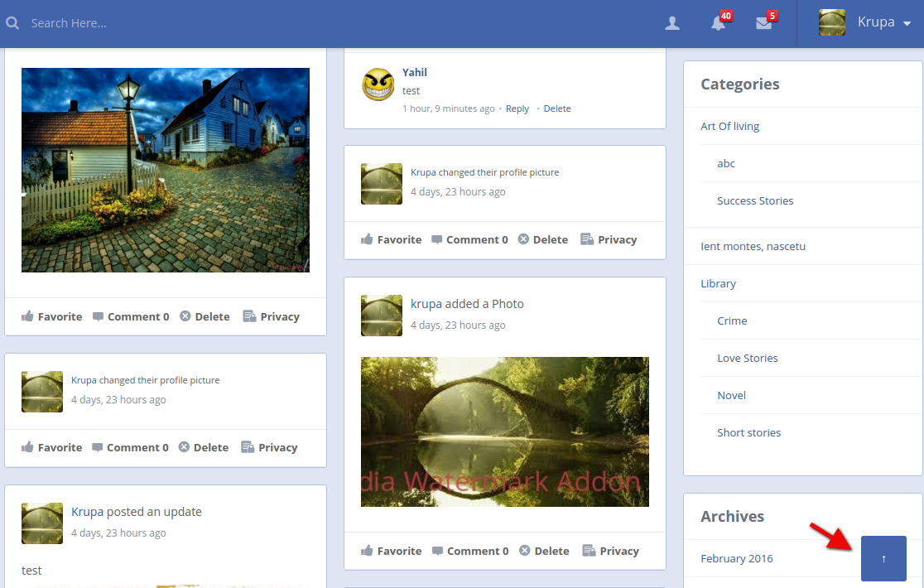
Task: Click the scroll-to-top arrow button
Action: pos(883,558)
